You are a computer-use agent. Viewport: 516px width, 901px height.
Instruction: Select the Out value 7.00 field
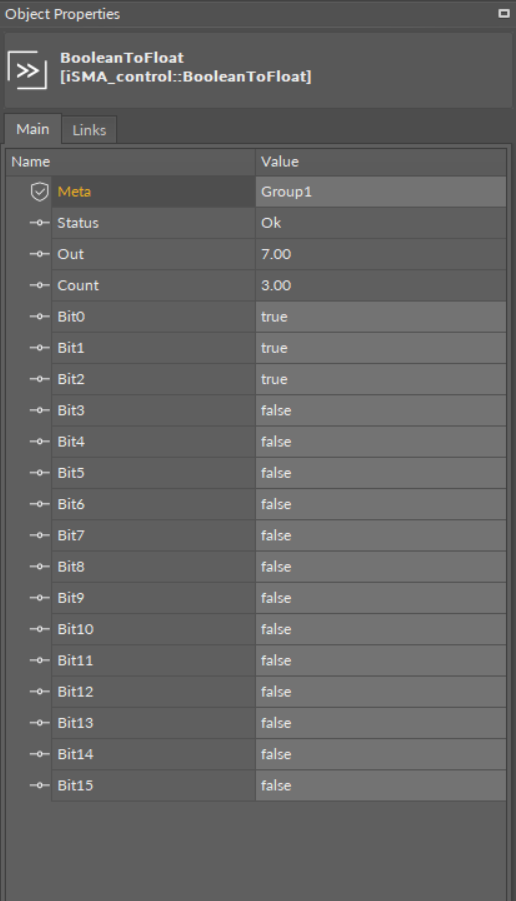(380, 254)
